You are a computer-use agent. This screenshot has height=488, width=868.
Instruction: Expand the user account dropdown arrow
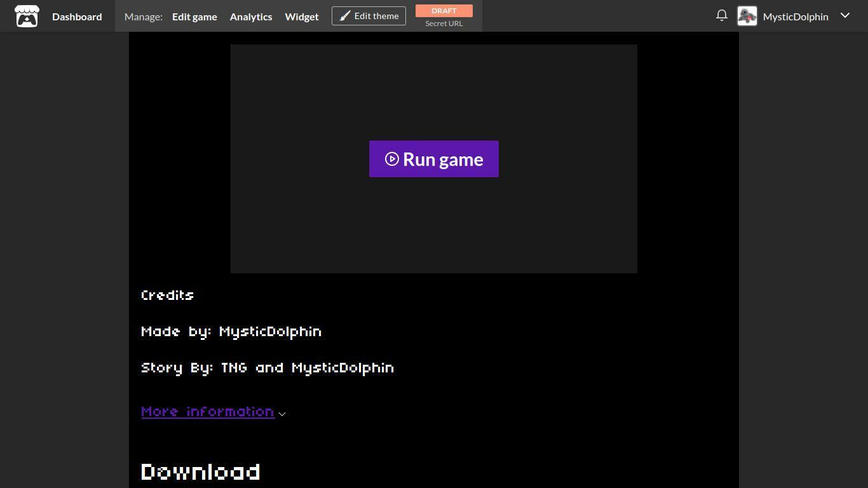point(845,15)
